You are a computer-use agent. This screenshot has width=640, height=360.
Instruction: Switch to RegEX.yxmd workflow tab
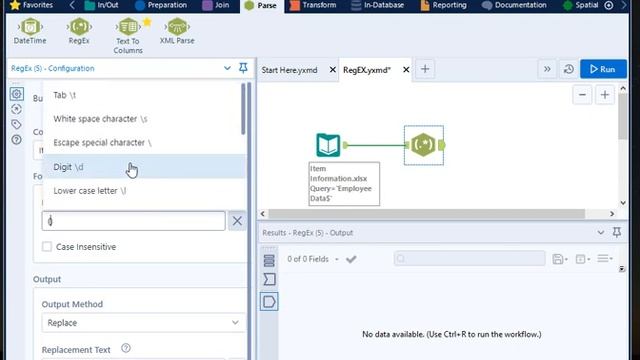click(367, 70)
